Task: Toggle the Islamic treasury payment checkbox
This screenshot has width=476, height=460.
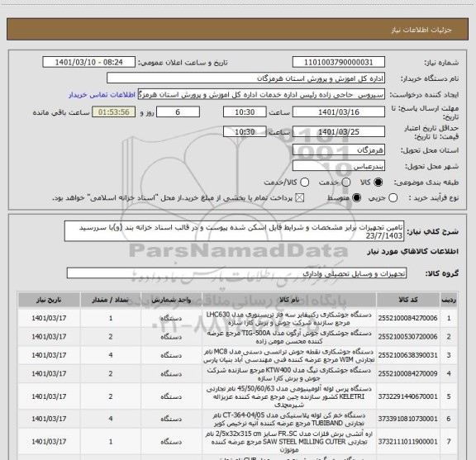Action: tap(300, 198)
